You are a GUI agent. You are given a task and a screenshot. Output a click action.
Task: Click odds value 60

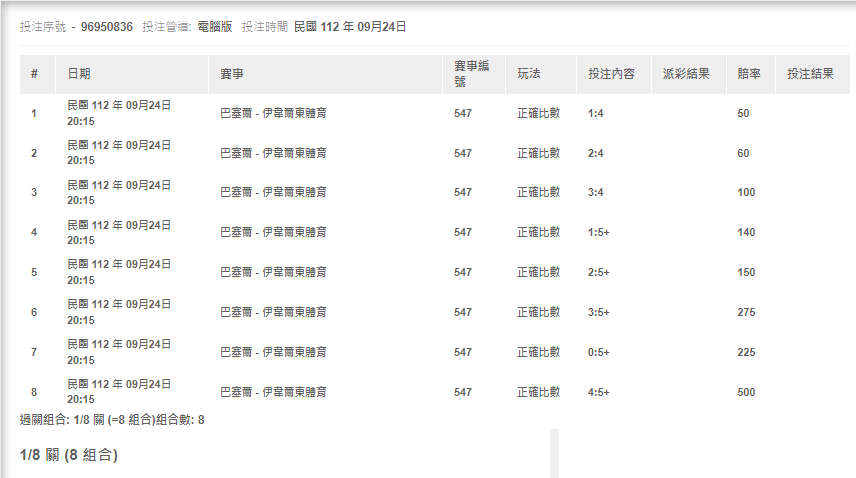744,153
